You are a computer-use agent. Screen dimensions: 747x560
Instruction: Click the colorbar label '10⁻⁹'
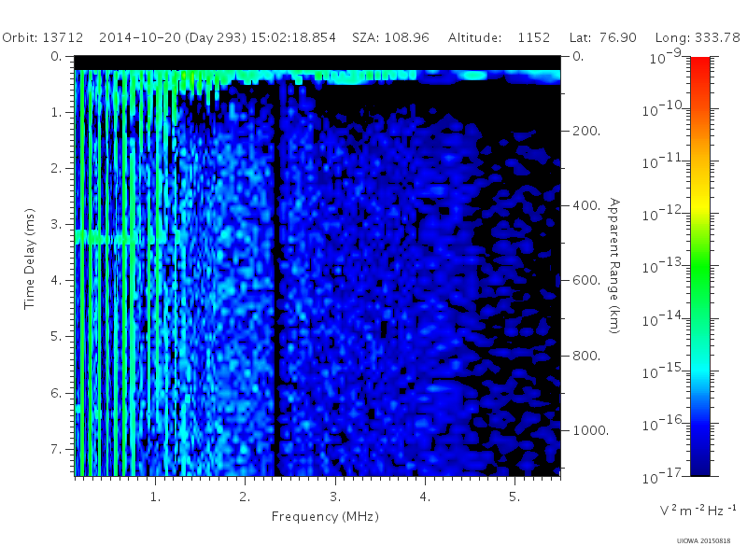[667, 57]
